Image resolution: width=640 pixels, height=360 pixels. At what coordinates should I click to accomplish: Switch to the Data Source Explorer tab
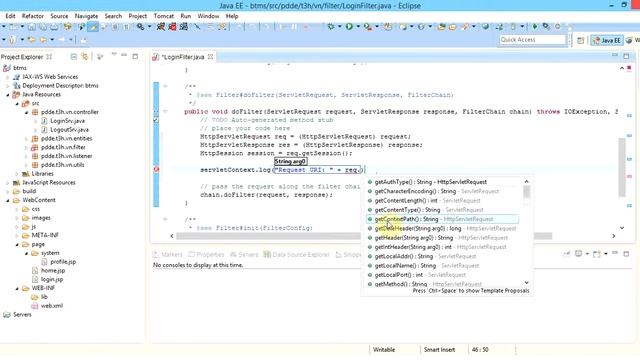point(296,255)
